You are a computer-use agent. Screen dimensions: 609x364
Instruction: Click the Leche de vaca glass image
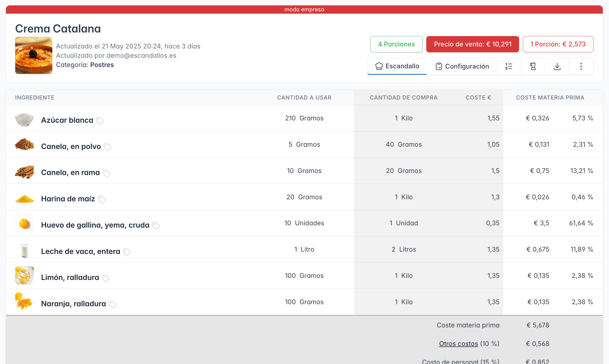coord(24,250)
